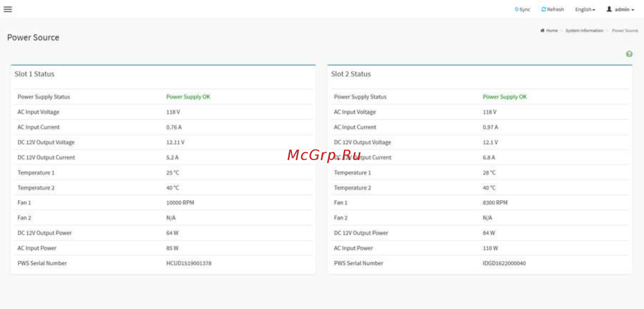Open the English language dropdown
Image resolution: width=644 pixels, height=309 pixels.
coord(585,9)
